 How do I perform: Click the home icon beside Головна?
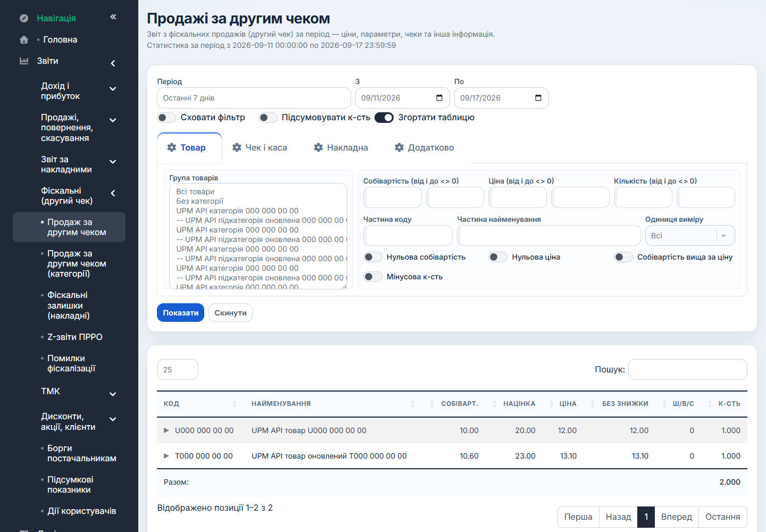(x=24, y=39)
